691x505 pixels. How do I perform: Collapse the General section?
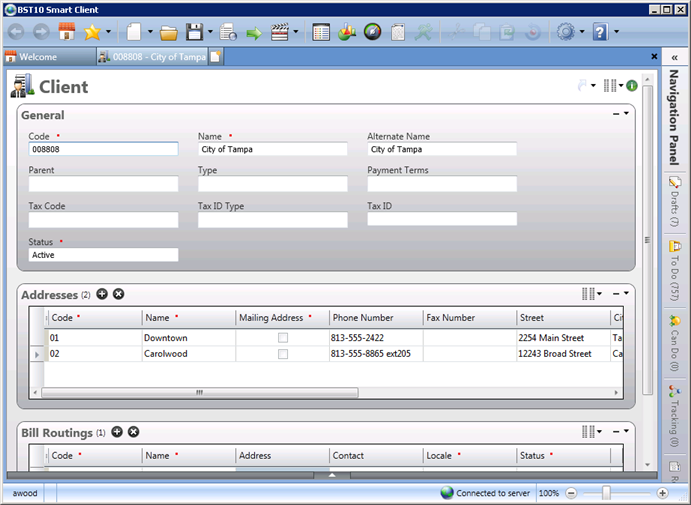click(617, 114)
